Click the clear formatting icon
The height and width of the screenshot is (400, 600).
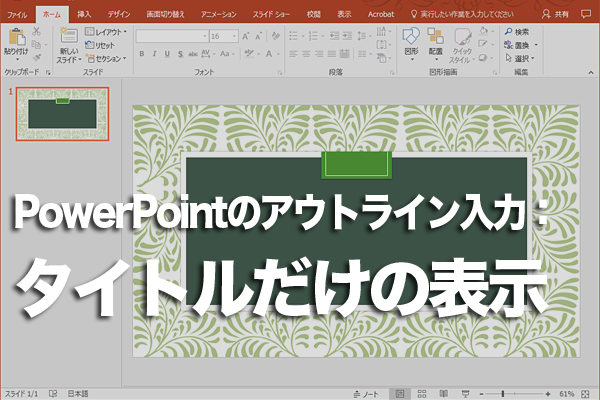pos(275,36)
